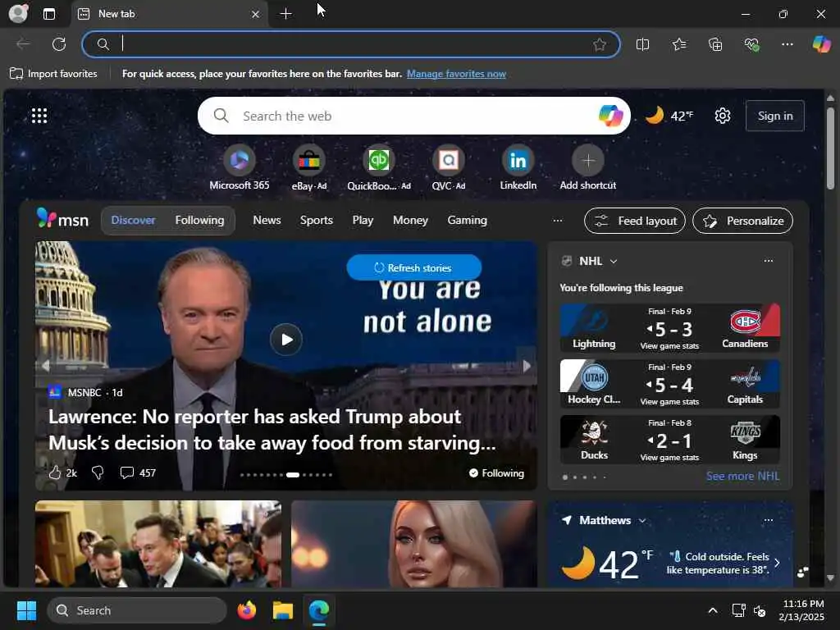Expand more feed categories ellipsis
Screen dimensions: 840x630
(x=558, y=220)
